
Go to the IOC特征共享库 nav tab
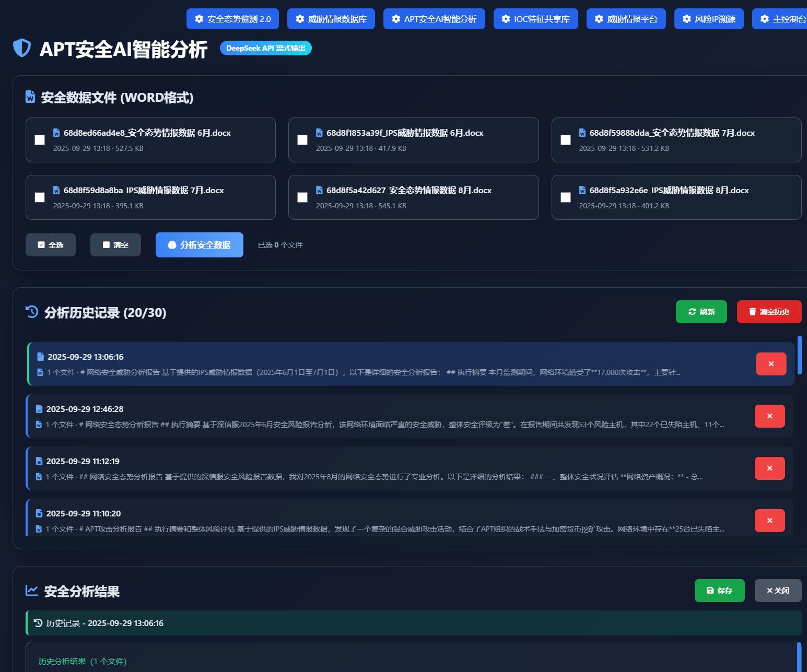535,19
